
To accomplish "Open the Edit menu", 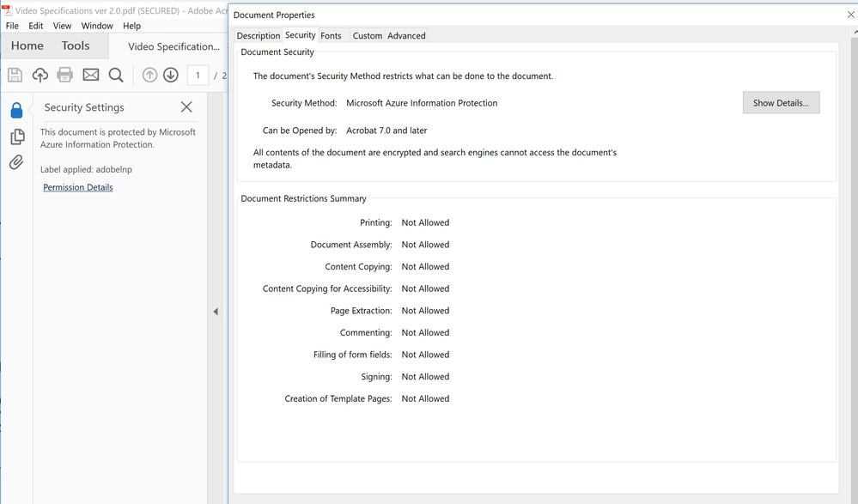I will (x=35, y=26).
